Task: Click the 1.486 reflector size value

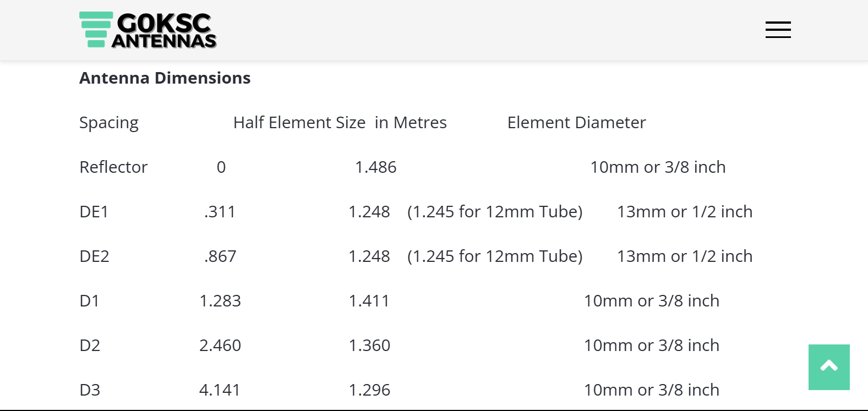Action: 375,167
